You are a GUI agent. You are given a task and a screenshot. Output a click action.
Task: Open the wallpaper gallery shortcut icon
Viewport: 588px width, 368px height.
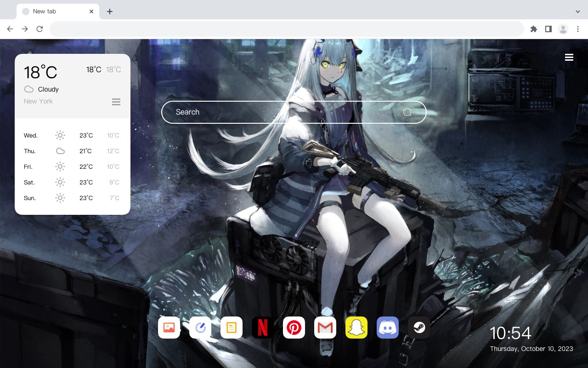169,328
